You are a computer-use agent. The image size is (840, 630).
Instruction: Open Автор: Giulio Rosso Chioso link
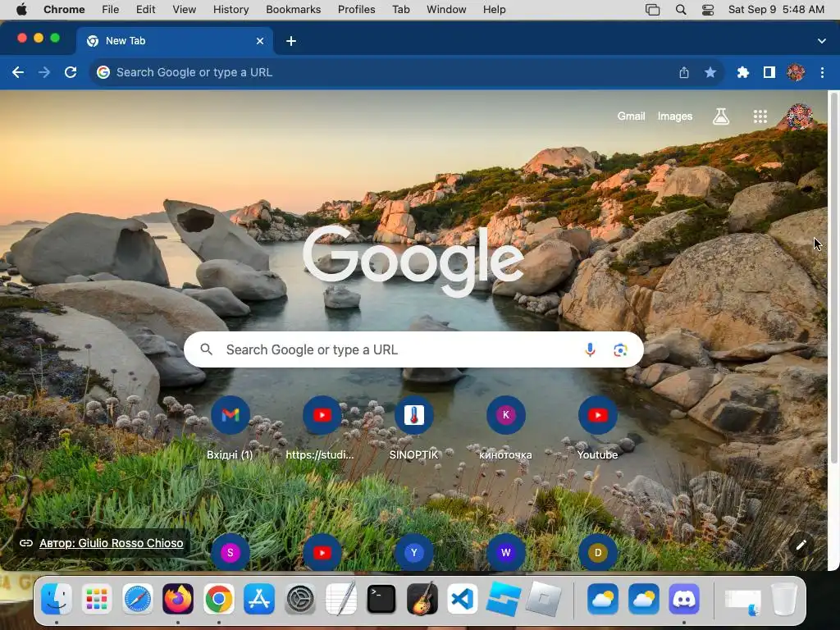point(111,543)
